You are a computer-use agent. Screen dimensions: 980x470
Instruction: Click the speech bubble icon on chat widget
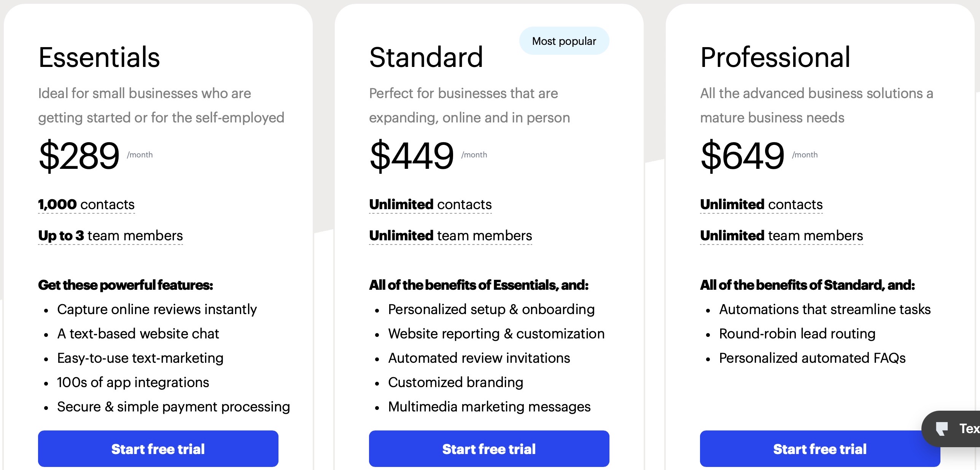click(942, 429)
